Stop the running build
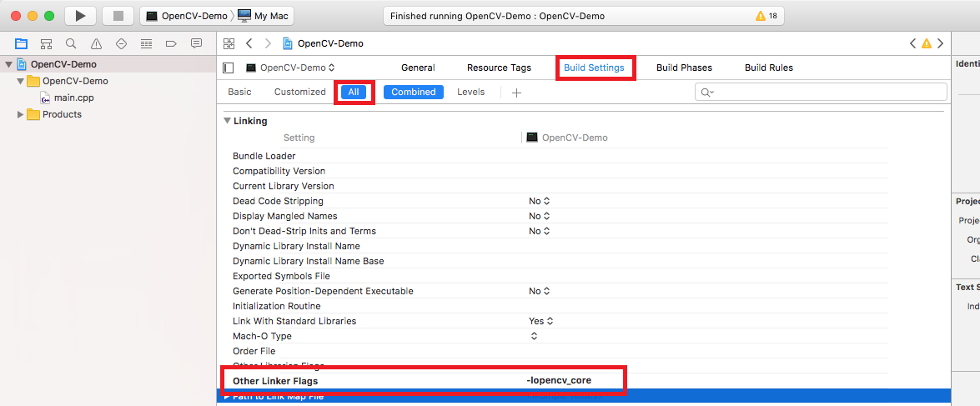The image size is (980, 406). point(118,16)
